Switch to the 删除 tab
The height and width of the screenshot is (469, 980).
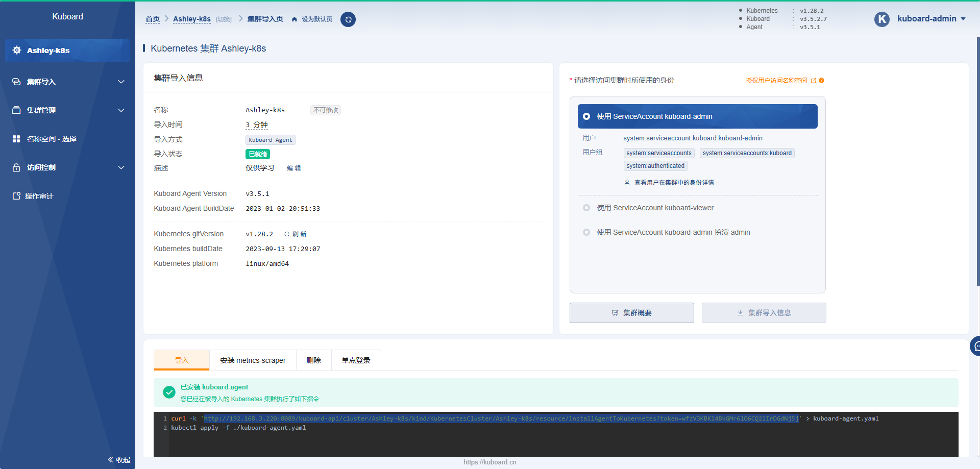pos(314,360)
